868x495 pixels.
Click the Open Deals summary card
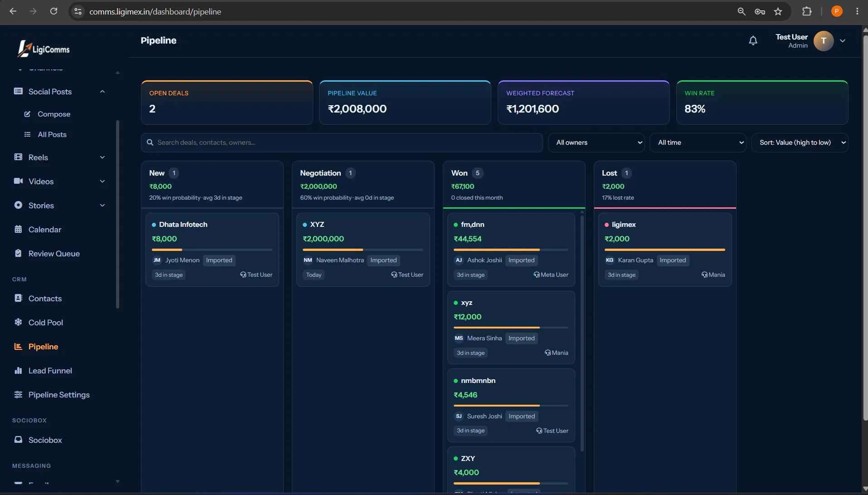click(227, 103)
